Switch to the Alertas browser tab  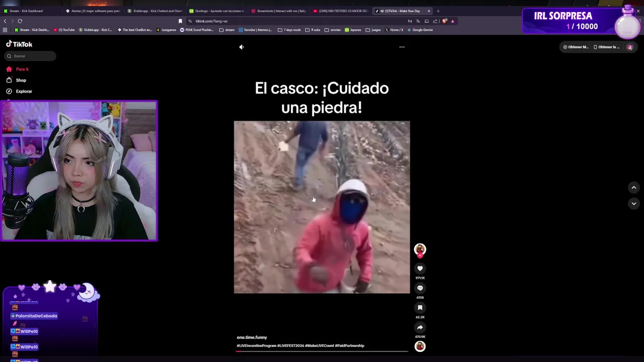click(93, 11)
